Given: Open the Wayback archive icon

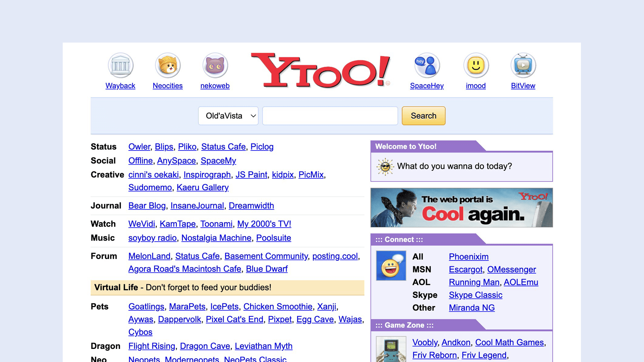Looking at the screenshot, I should [x=120, y=65].
